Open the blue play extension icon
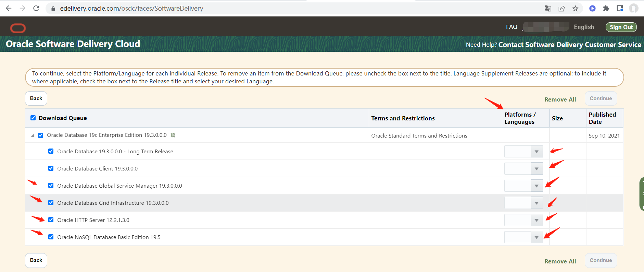 point(592,9)
